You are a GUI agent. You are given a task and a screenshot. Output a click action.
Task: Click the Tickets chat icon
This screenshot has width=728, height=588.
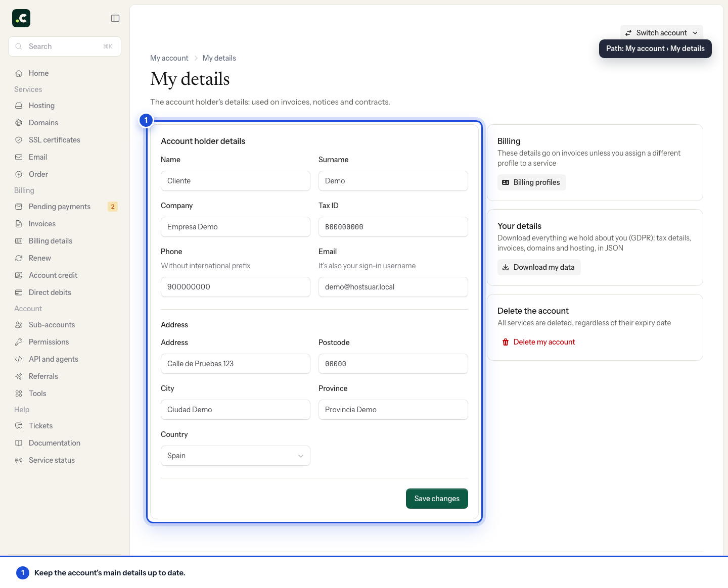click(19, 426)
